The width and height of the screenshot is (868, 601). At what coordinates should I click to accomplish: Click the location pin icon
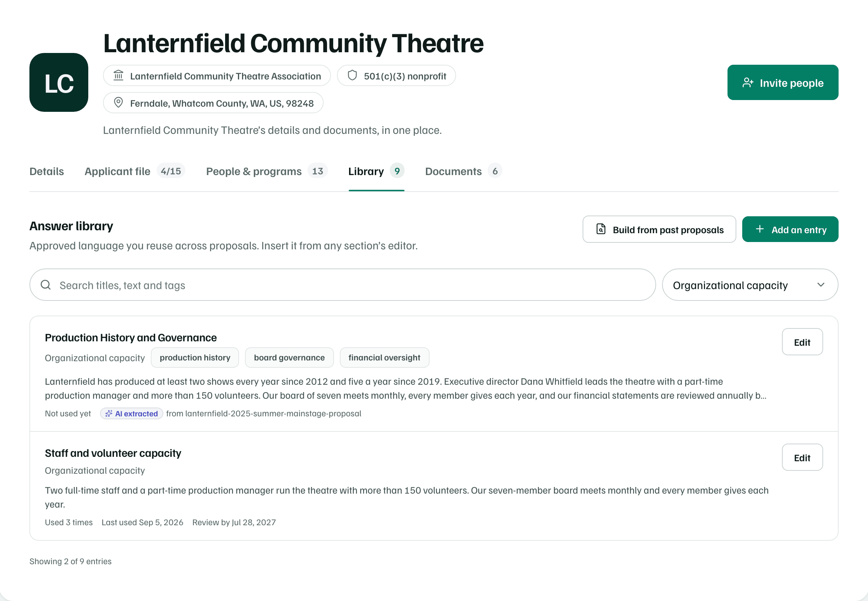(119, 103)
